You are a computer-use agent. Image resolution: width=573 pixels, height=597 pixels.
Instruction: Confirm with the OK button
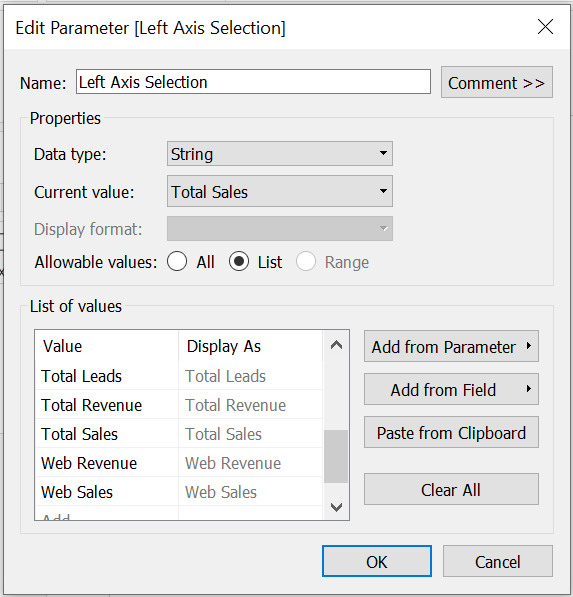tap(377, 562)
